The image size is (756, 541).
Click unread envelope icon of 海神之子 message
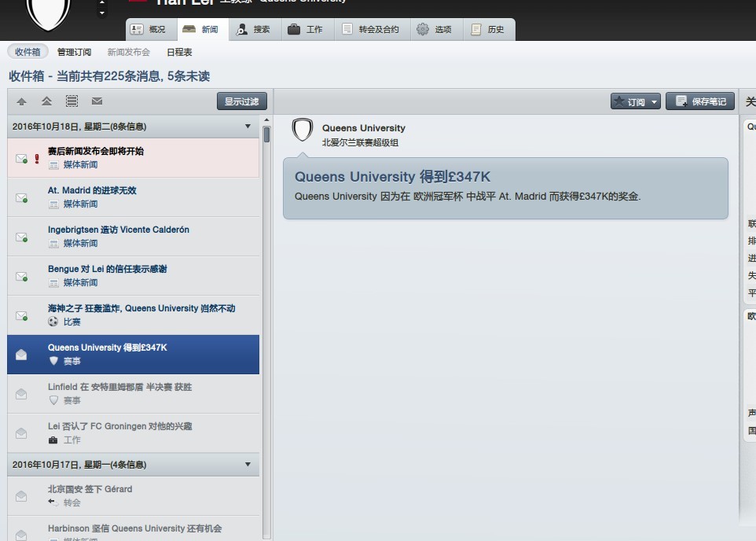[x=21, y=316]
